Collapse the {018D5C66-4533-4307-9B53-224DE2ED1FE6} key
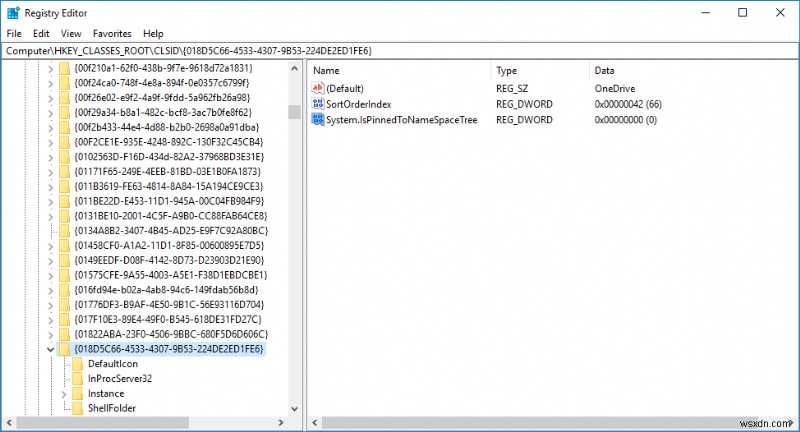The width and height of the screenshot is (800, 432). click(50, 349)
